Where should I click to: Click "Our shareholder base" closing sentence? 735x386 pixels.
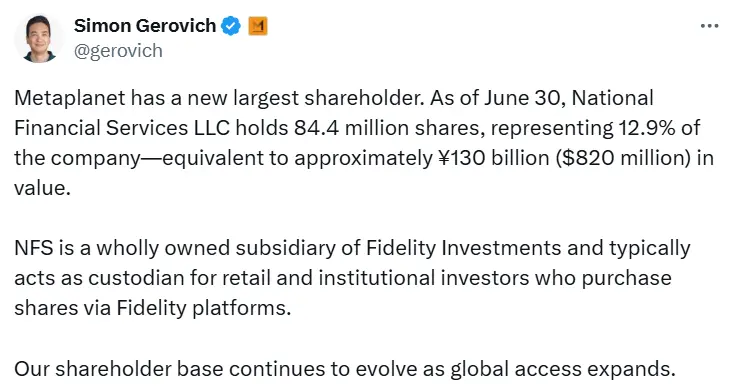coord(119,369)
